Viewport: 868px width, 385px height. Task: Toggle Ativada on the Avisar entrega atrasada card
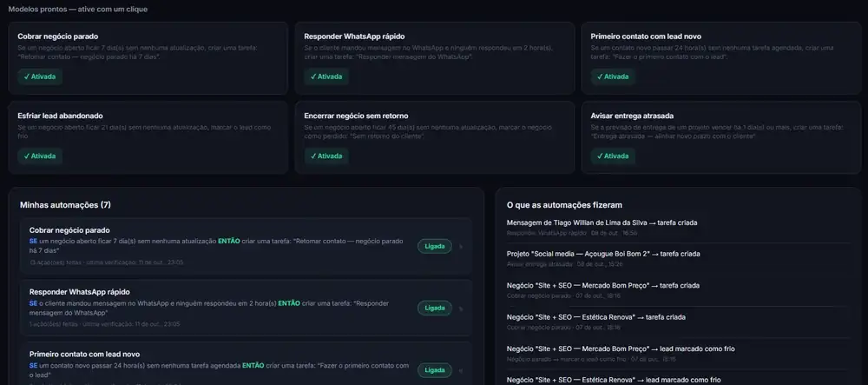point(613,156)
